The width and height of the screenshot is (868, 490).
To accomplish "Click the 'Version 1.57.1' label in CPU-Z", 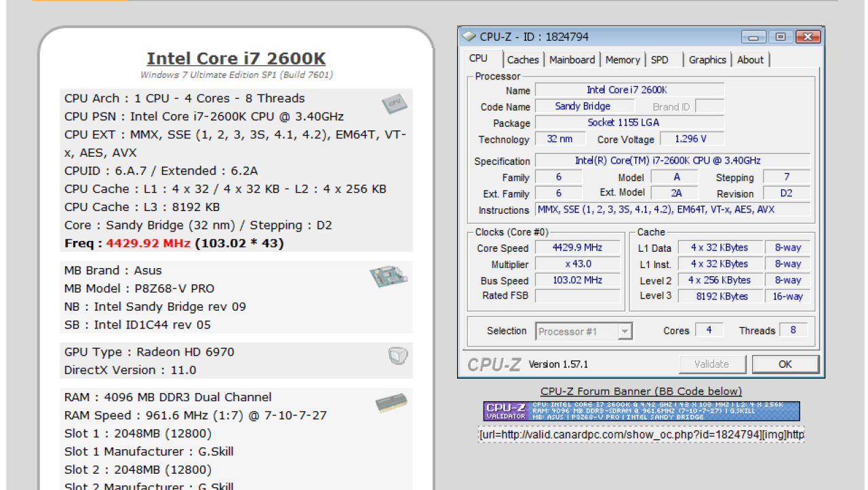I will coord(558,364).
